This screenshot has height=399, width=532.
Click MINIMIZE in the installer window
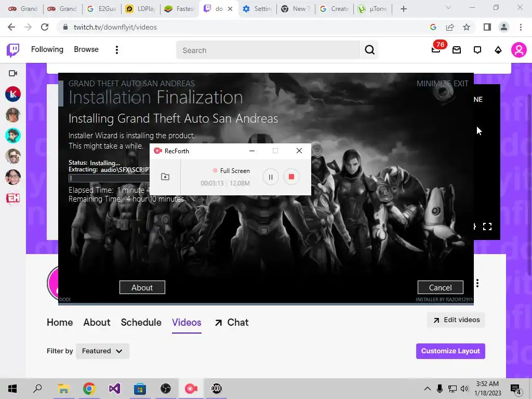(434, 84)
